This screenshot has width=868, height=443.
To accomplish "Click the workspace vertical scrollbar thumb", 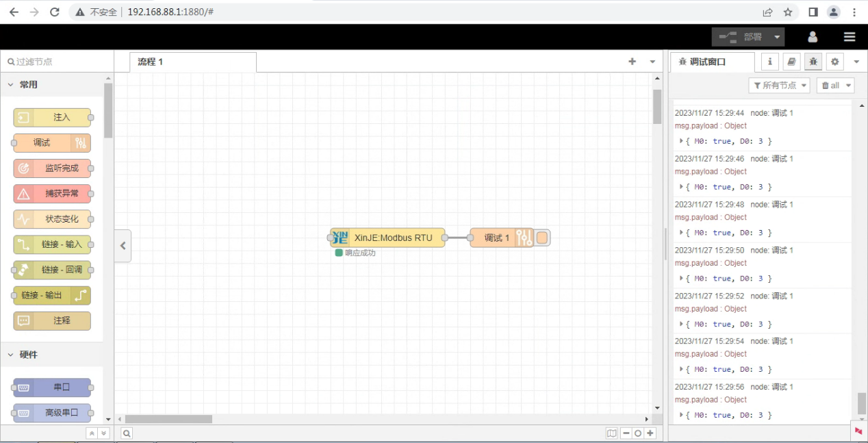I will click(657, 107).
